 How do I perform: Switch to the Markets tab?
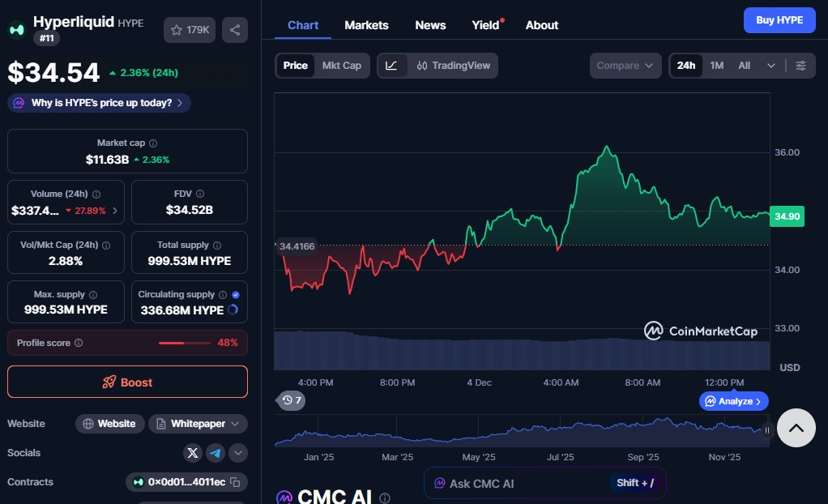coord(366,25)
